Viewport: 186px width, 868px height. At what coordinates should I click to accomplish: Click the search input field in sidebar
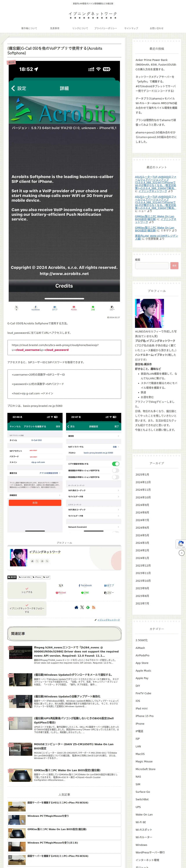(x=152, y=265)
